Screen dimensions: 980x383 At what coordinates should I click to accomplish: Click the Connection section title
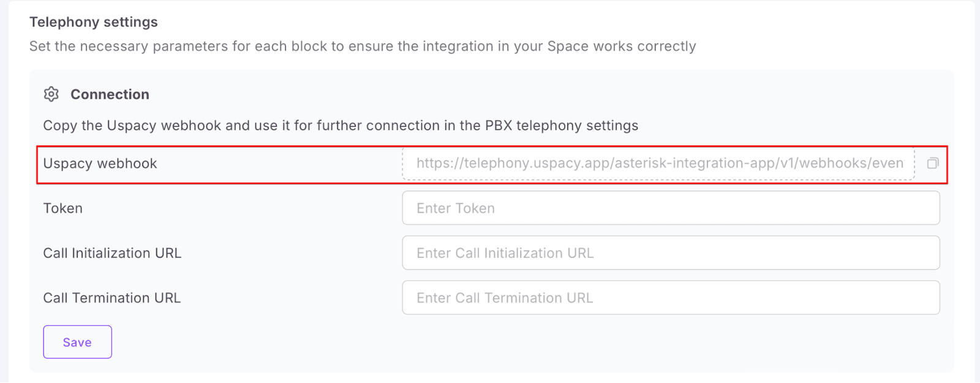pos(110,94)
